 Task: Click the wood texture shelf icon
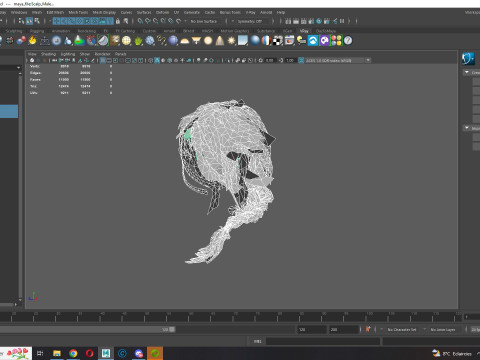(115, 41)
